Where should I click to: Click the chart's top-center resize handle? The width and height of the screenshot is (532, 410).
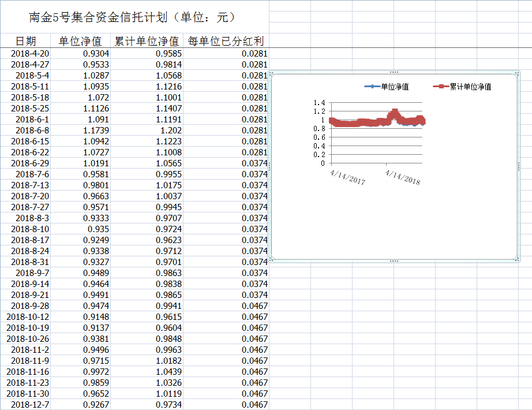pos(394,72)
